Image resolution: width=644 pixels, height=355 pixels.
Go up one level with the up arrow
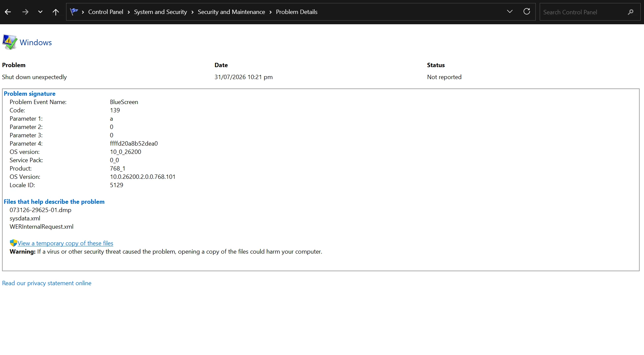click(56, 12)
